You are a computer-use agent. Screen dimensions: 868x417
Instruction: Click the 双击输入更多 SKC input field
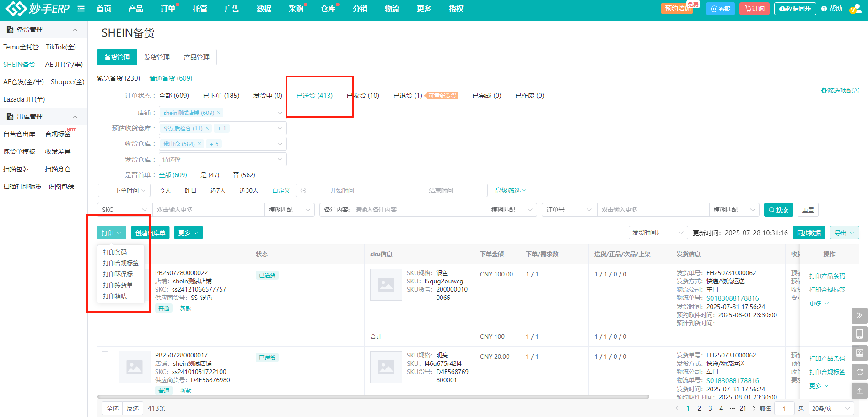click(209, 210)
